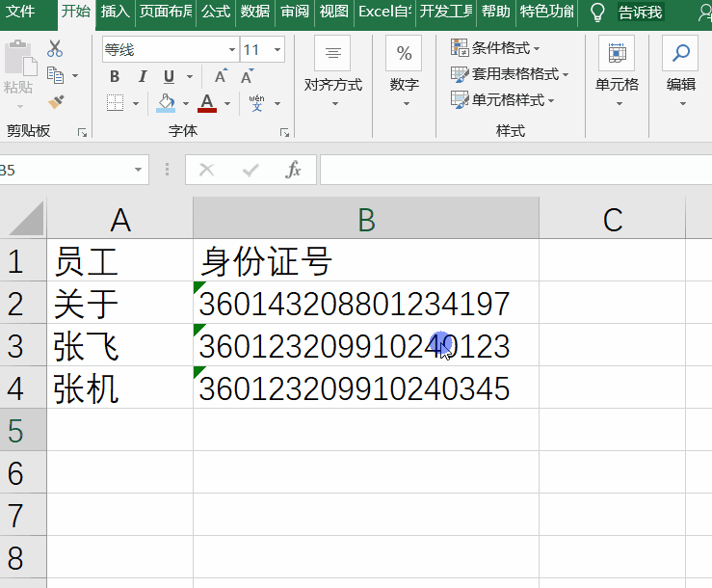The height and width of the screenshot is (588, 712).
Task: Expand the fill color options arrow
Action: [x=186, y=103]
